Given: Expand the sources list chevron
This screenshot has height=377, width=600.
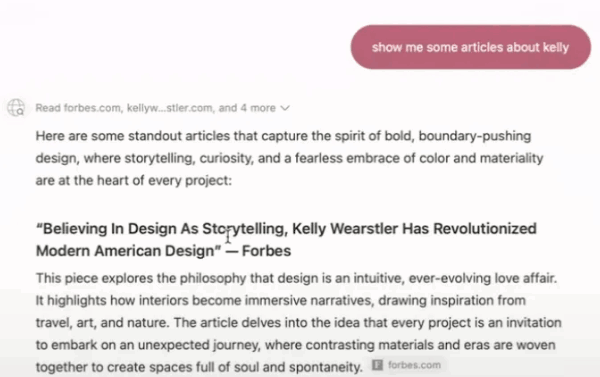Looking at the screenshot, I should coord(285,108).
